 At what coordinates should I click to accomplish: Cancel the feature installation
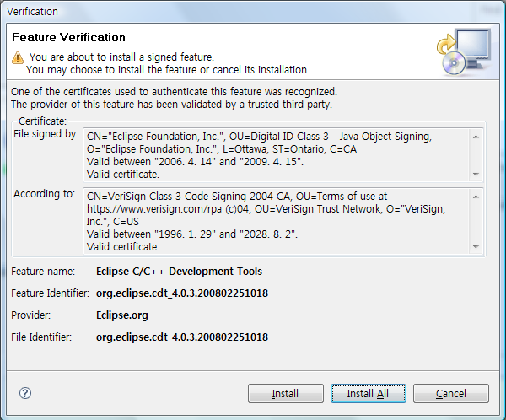451,393
